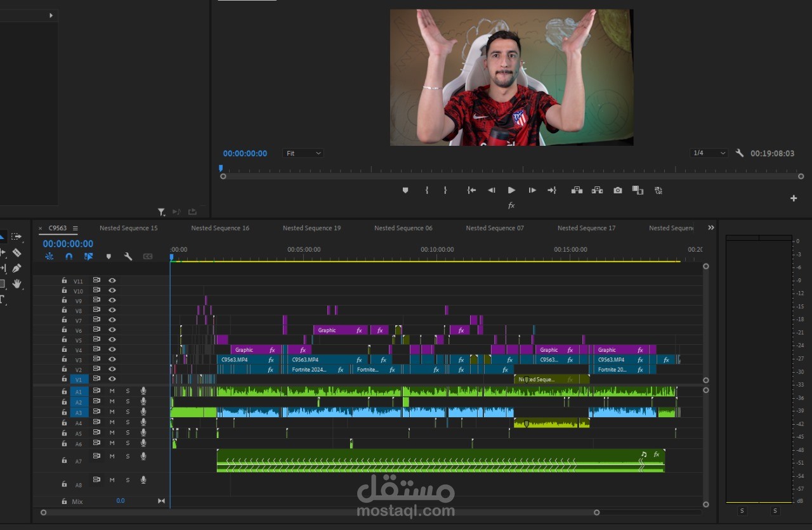
Task: Show more timeline tabs overflow chevron
Action: 711,228
